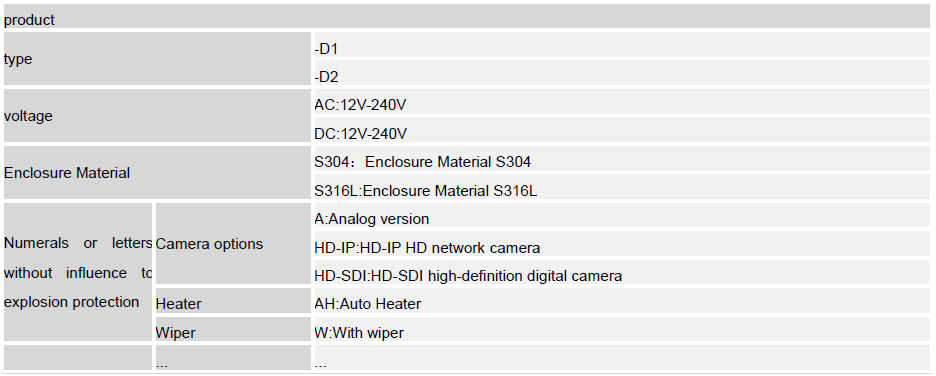The image size is (936, 376).
Task: Click 'HD-IP HD network camera' entry
Action: [621, 244]
